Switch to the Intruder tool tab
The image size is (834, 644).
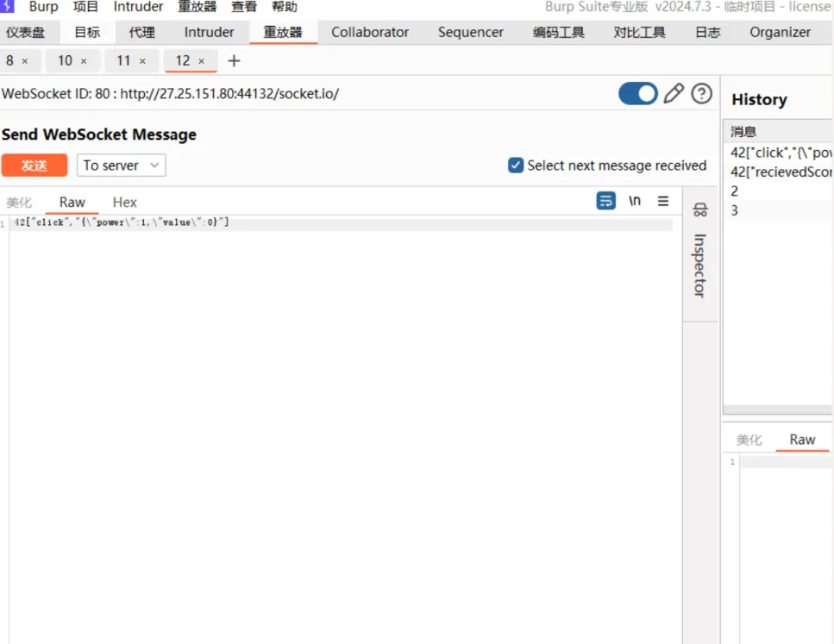[209, 33]
